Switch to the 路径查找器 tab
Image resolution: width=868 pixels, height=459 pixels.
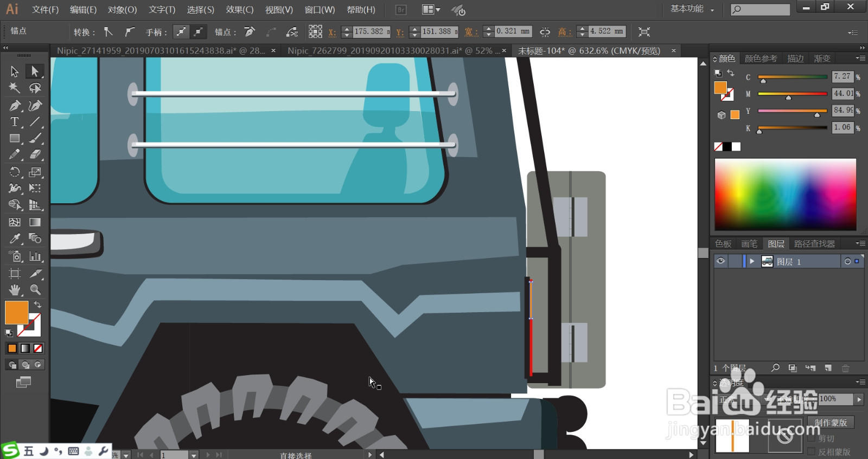tap(814, 244)
